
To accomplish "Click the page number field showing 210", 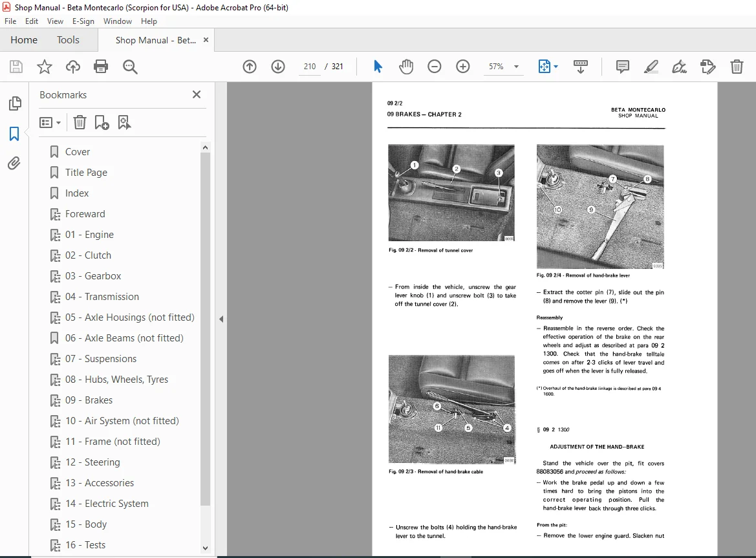I will click(310, 67).
